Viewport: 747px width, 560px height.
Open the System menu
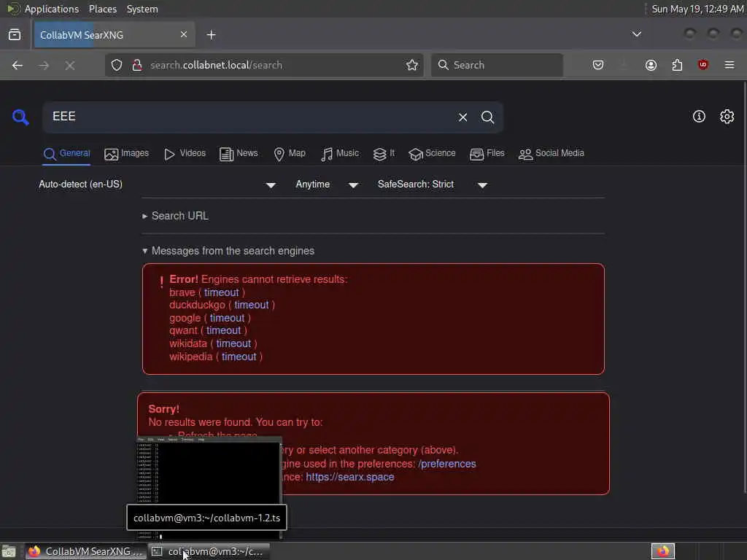pos(142,9)
